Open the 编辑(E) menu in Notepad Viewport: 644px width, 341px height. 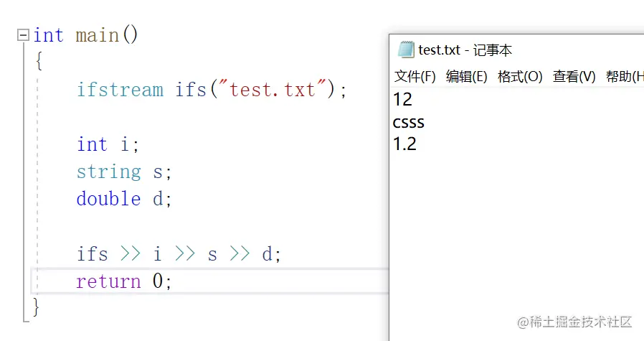[x=467, y=77]
